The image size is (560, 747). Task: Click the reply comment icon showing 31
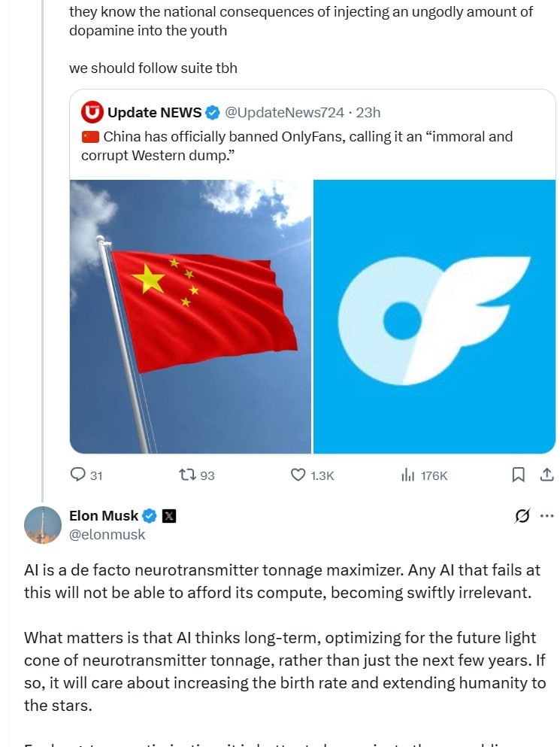(x=77, y=475)
